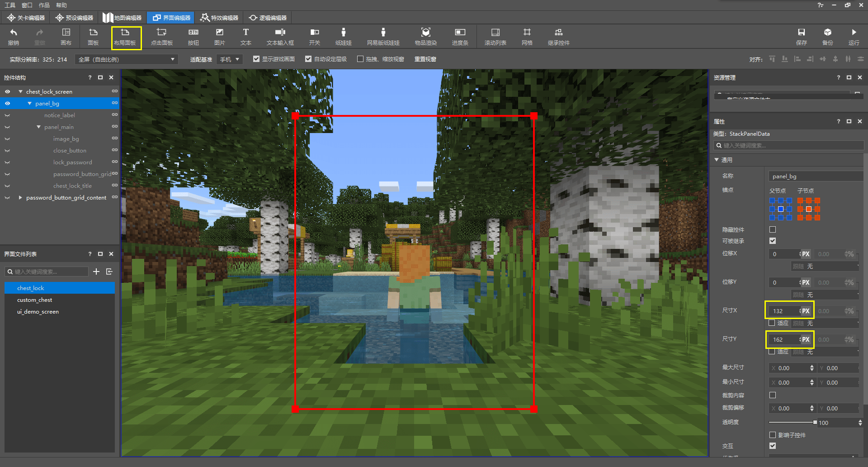This screenshot has width=868, height=467.
Task: Add a 面板 panel control
Action: [x=93, y=37]
